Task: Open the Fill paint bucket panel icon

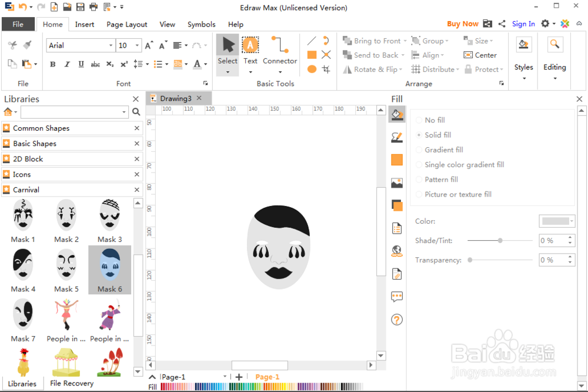Action: (397, 114)
